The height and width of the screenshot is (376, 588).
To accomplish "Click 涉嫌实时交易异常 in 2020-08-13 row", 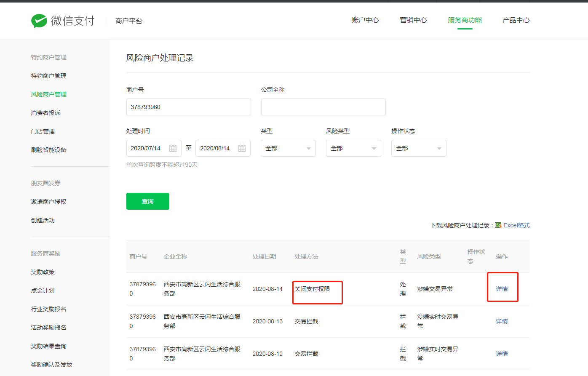I will click(x=438, y=321).
